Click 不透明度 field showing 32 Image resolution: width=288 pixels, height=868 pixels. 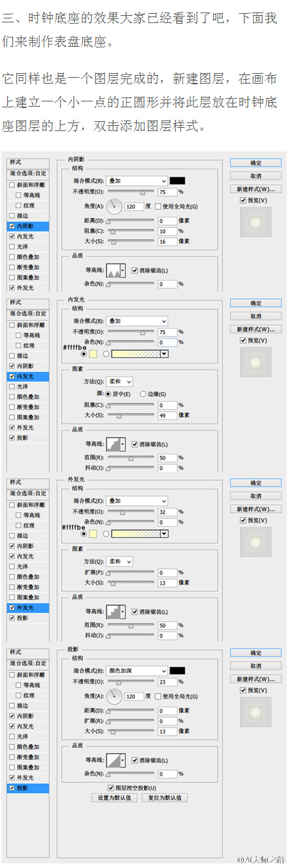[167, 512]
